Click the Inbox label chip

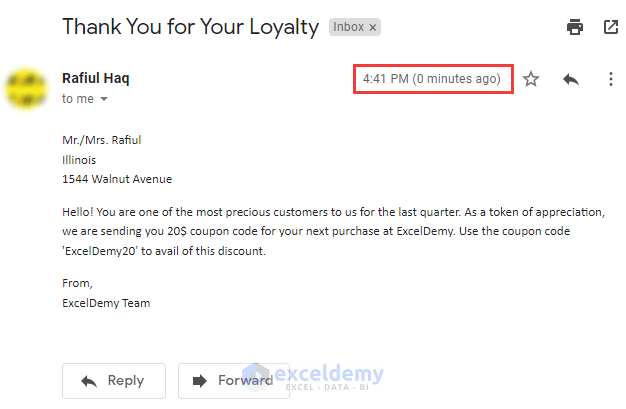pos(348,28)
